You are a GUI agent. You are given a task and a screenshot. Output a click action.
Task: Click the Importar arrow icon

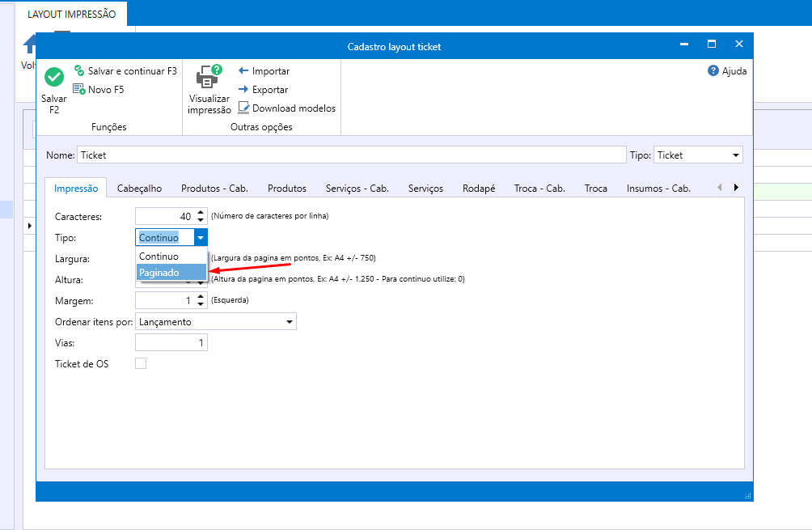243,71
